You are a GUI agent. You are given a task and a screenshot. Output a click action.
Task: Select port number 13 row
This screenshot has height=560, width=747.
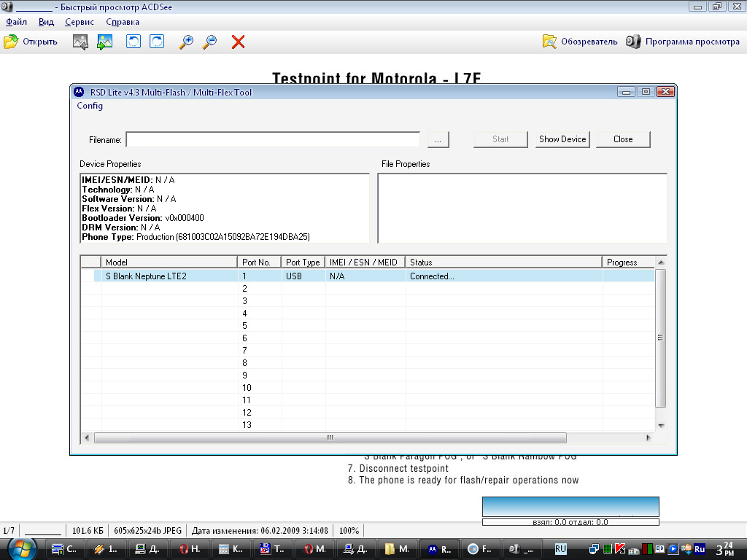coord(368,425)
